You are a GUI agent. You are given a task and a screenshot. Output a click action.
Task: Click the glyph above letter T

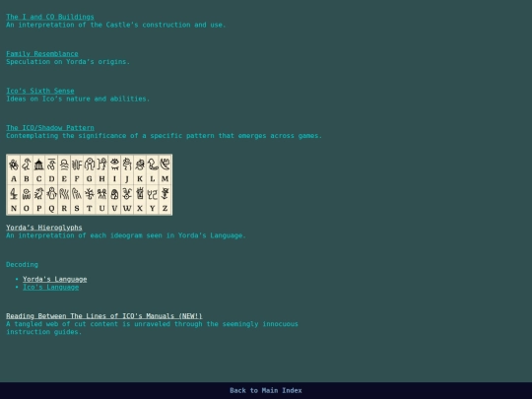tap(90, 194)
